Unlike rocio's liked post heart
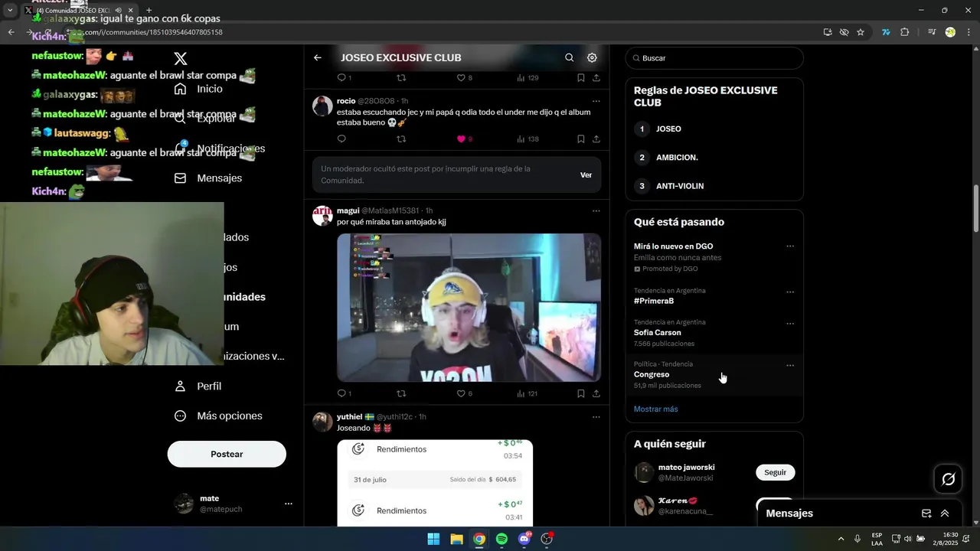The height and width of the screenshot is (551, 980). (461, 139)
